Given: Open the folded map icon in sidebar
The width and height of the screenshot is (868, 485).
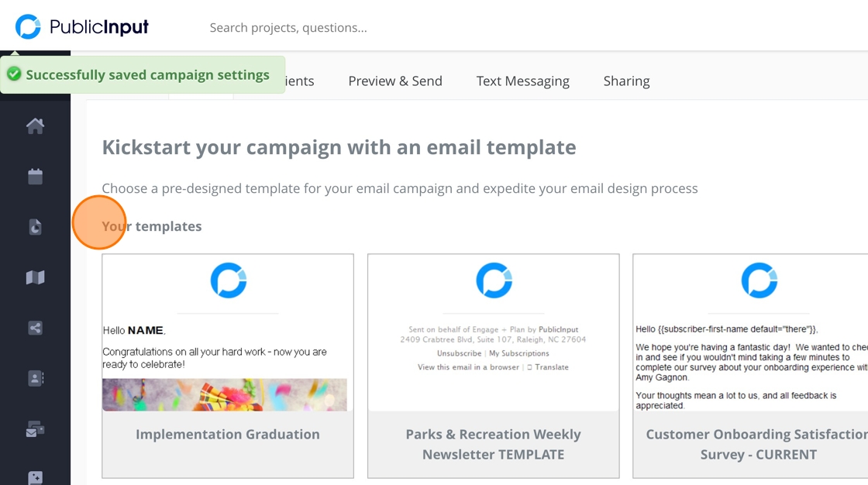Looking at the screenshot, I should coord(35,277).
